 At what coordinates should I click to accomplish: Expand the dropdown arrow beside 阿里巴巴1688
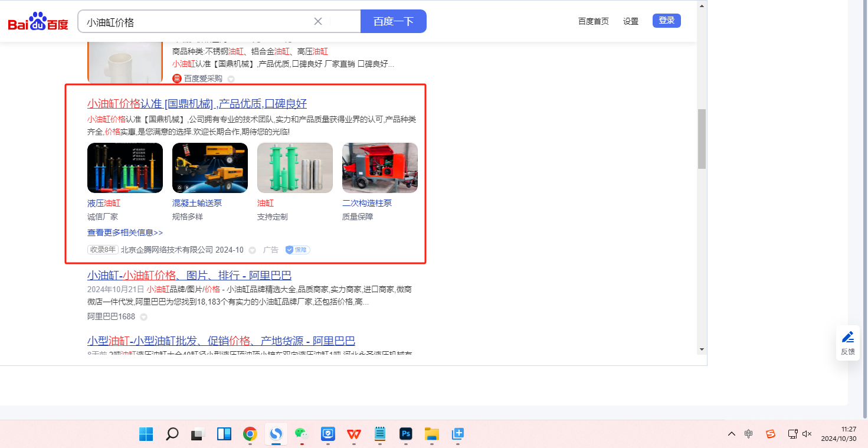coord(143,317)
